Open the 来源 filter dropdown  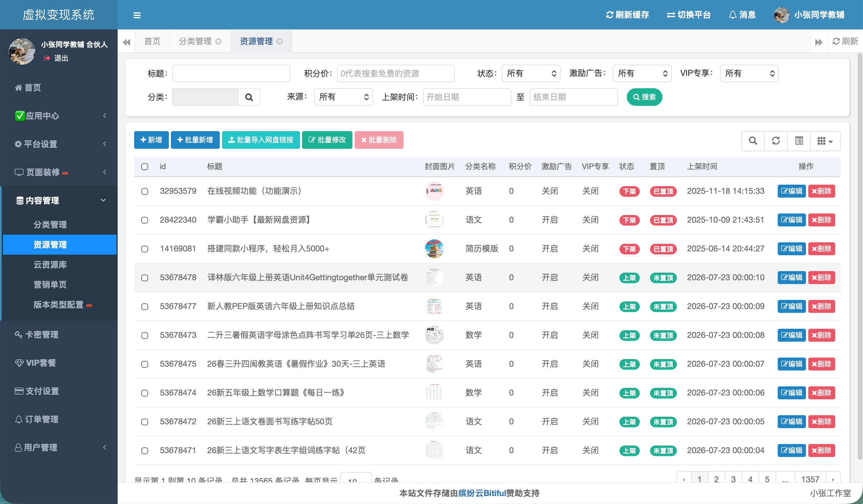(x=344, y=97)
